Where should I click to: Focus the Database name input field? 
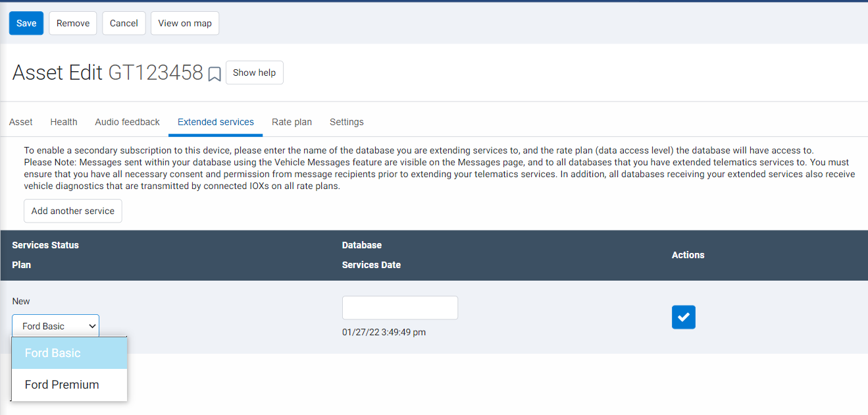point(399,308)
